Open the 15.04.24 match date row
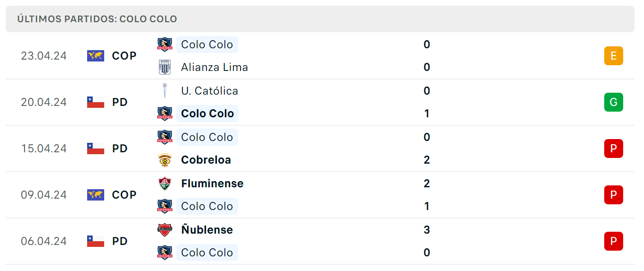The image size is (644, 271). (320, 149)
